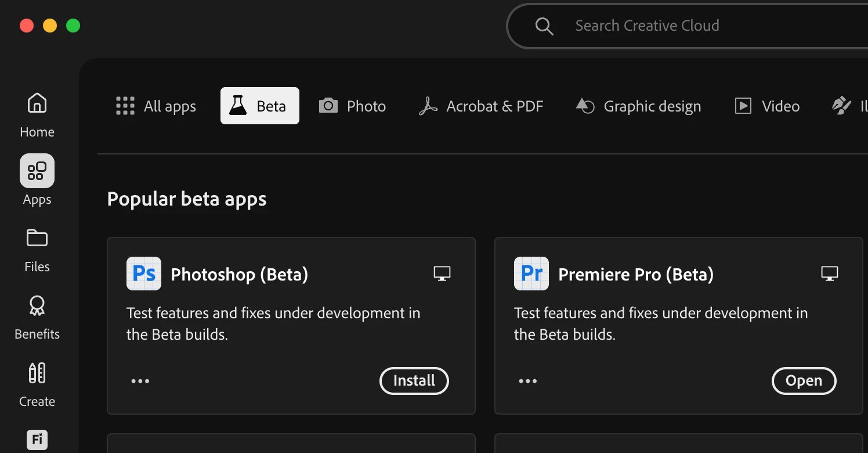Click the Premiere Pro (Beta) title
Image resolution: width=868 pixels, height=453 pixels.
click(x=636, y=274)
